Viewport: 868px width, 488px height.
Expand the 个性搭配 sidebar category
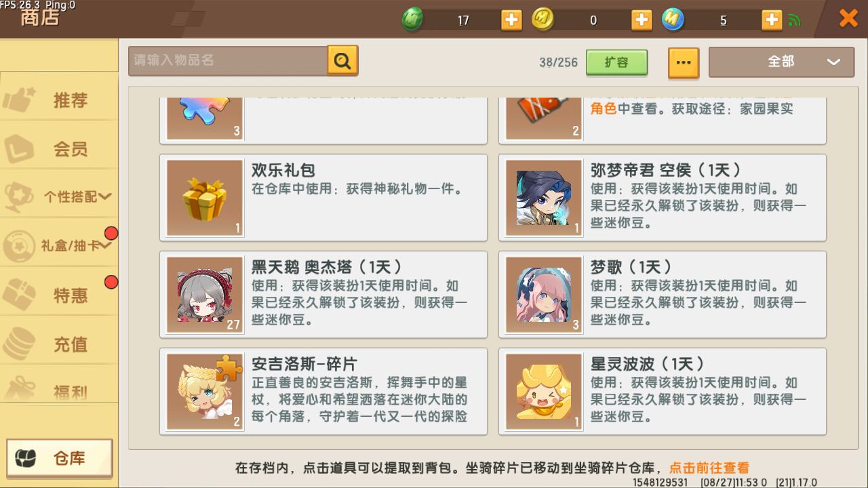tap(59, 197)
